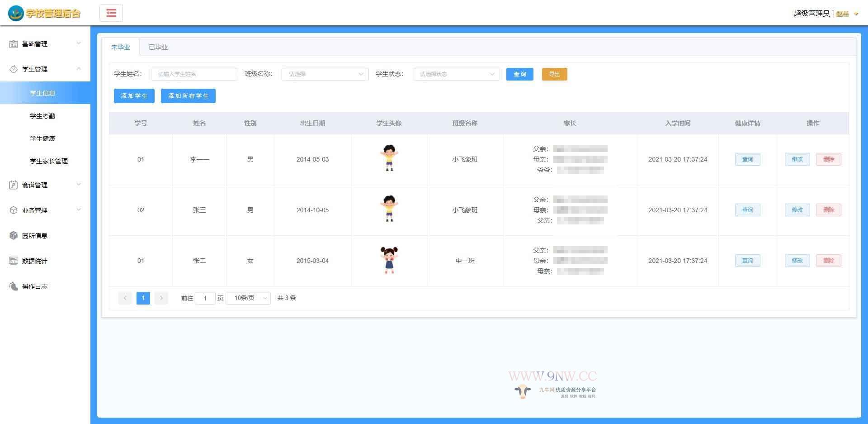The height and width of the screenshot is (424, 868).
Task: Collapse the 学生管理 menu chevron
Action: click(79, 69)
